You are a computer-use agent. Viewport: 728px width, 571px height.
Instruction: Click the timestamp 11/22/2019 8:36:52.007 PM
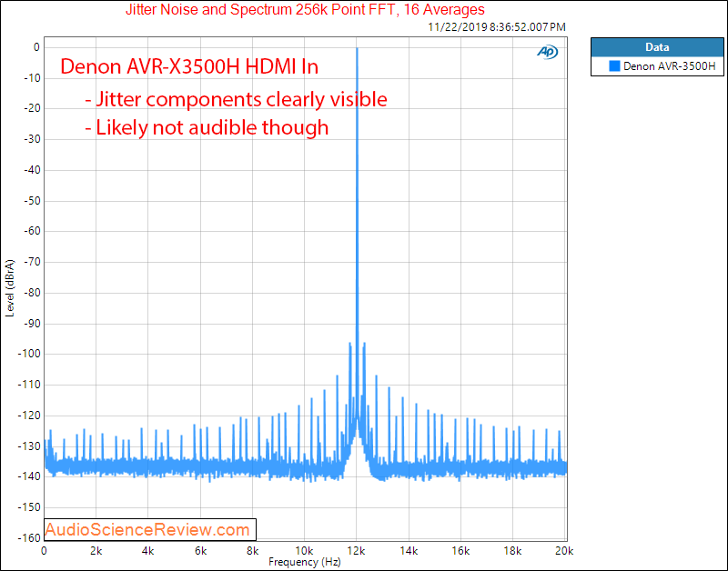point(496,27)
